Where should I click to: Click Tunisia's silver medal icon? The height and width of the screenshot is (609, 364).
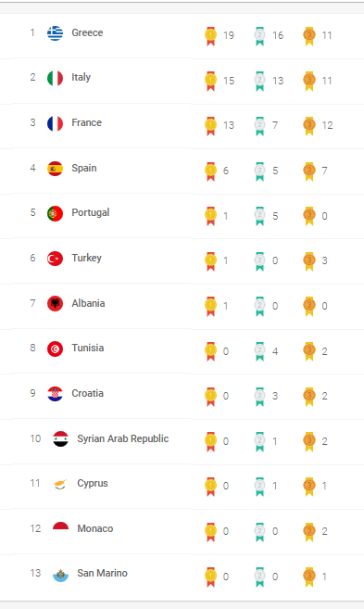pyautogui.click(x=259, y=351)
